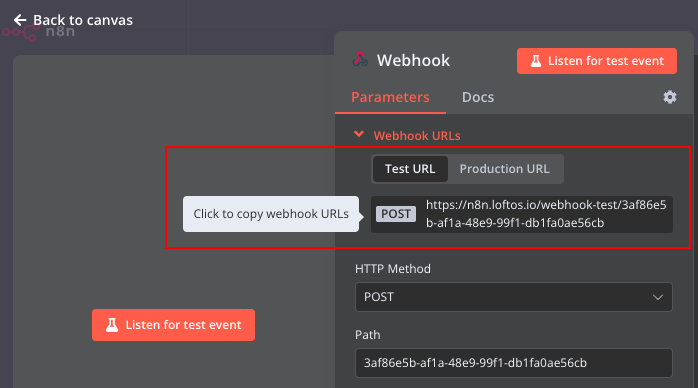Open the Docs tab

478,97
